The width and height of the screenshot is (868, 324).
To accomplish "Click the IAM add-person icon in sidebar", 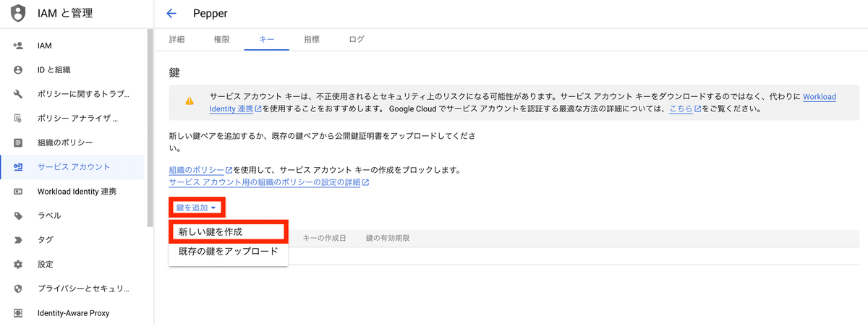I will point(19,46).
